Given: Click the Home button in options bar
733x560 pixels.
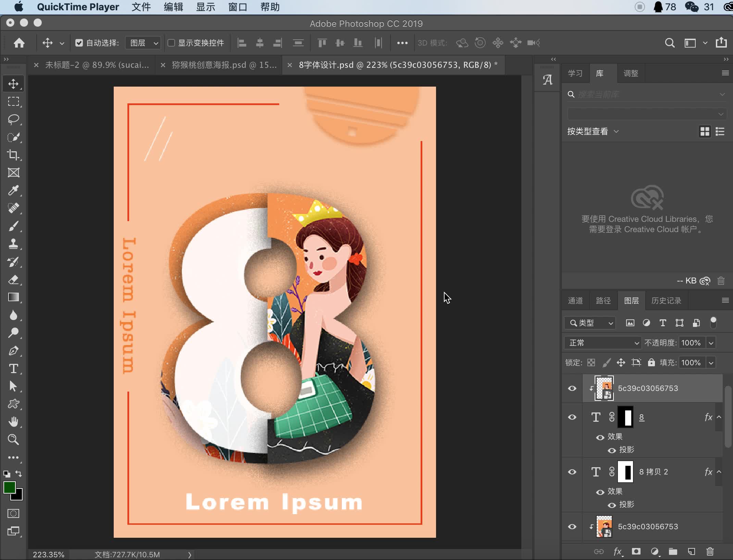Looking at the screenshot, I should [19, 43].
